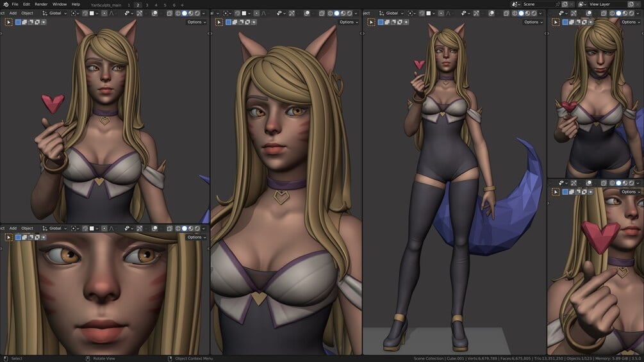Image resolution: width=644 pixels, height=362 pixels.
Task: Switch bust viewport to rendered shading
Action: (197, 13)
